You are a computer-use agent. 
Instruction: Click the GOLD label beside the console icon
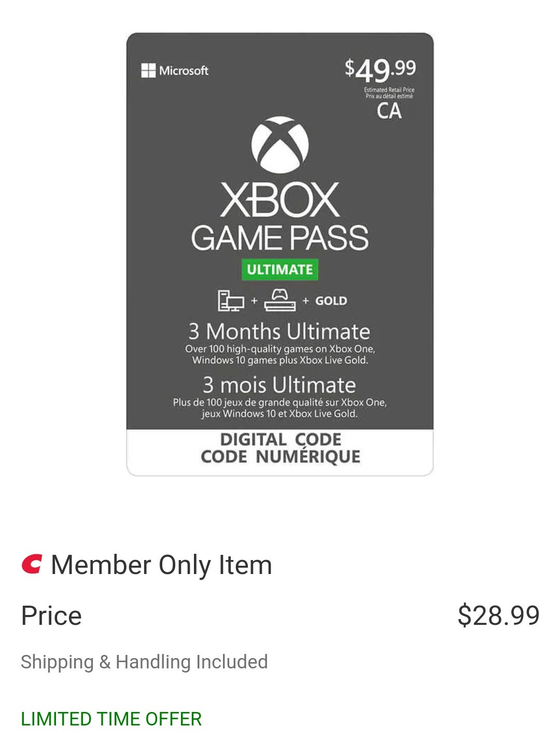[x=331, y=301]
